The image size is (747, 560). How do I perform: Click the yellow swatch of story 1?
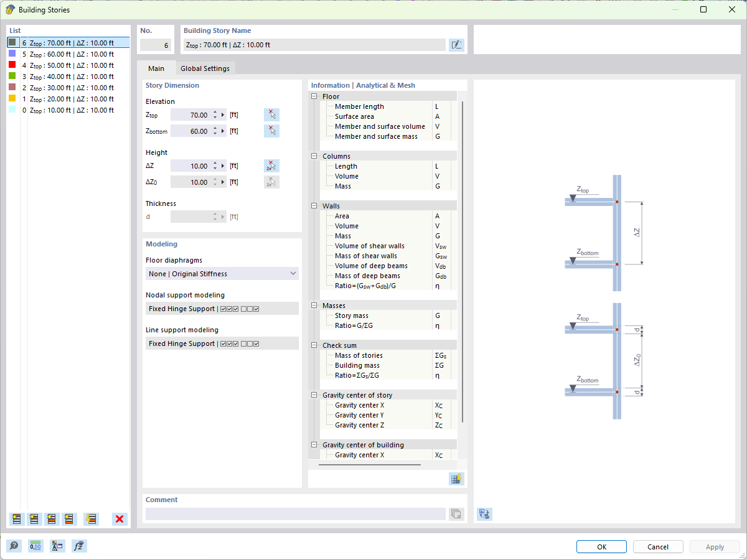12,98
